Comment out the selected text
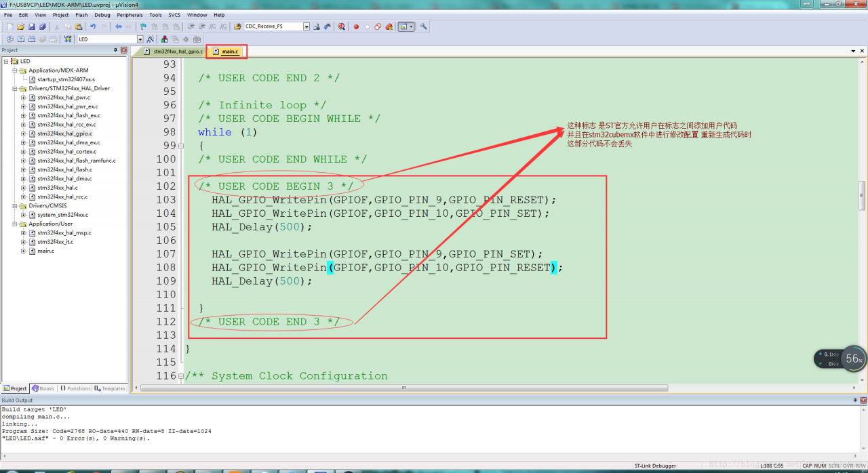 pyautogui.click(x=213, y=26)
